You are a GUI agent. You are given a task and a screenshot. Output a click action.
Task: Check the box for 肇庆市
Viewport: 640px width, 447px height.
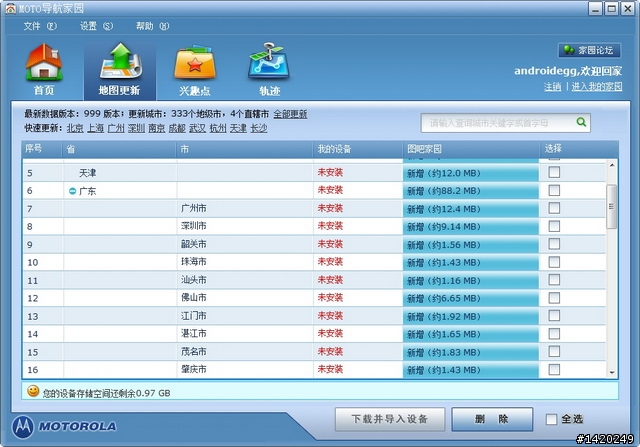point(554,370)
